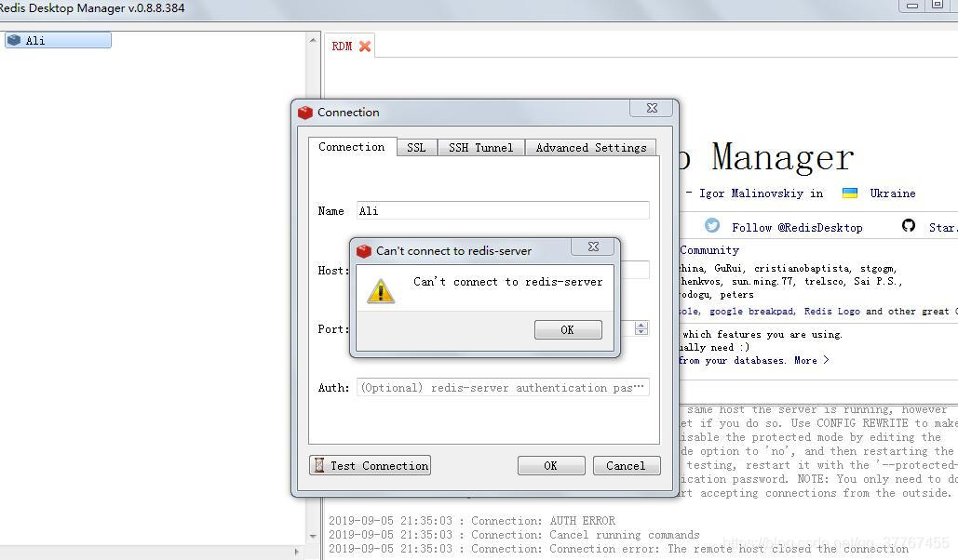Open the More link about databases

pyautogui.click(x=812, y=360)
